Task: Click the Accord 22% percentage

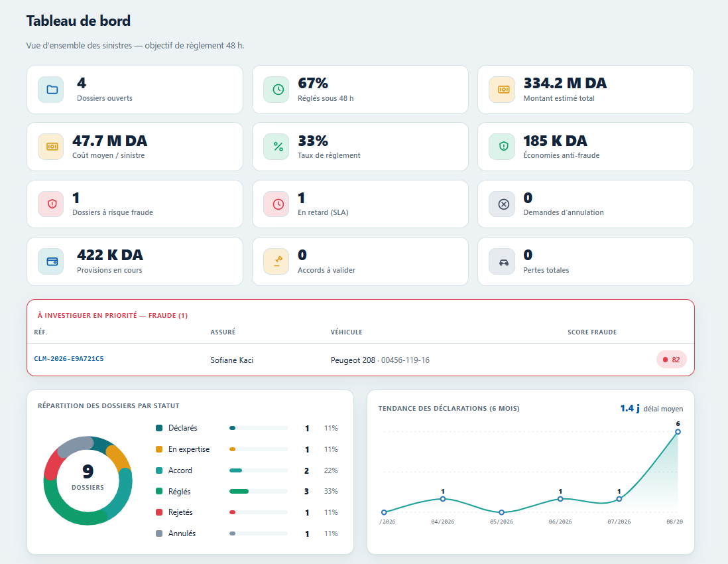Action: click(331, 470)
